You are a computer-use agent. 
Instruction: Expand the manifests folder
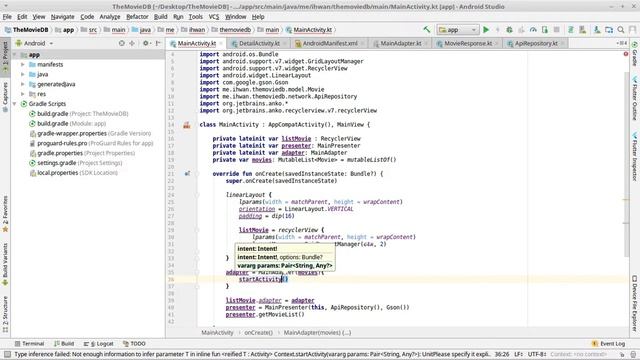[x=23, y=64]
